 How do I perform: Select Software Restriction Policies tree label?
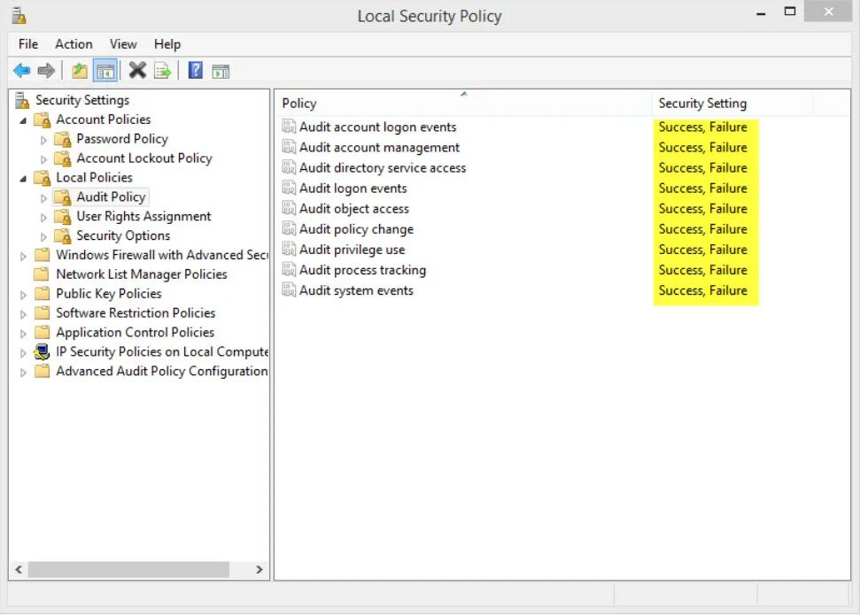[x=136, y=313]
